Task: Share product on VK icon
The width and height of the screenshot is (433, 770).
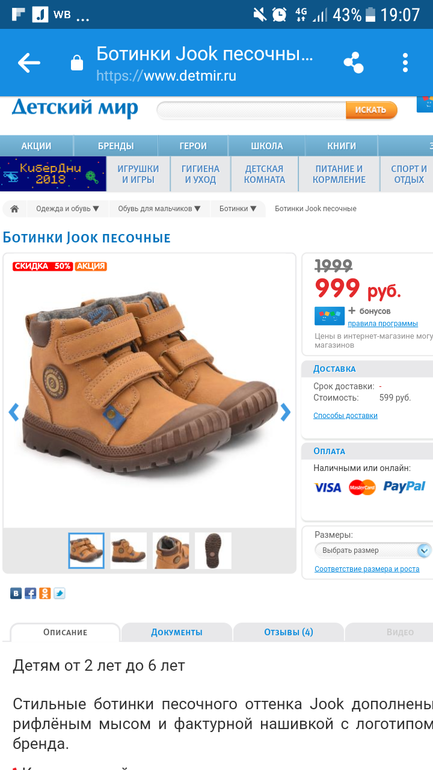Action: pyautogui.click(x=16, y=593)
